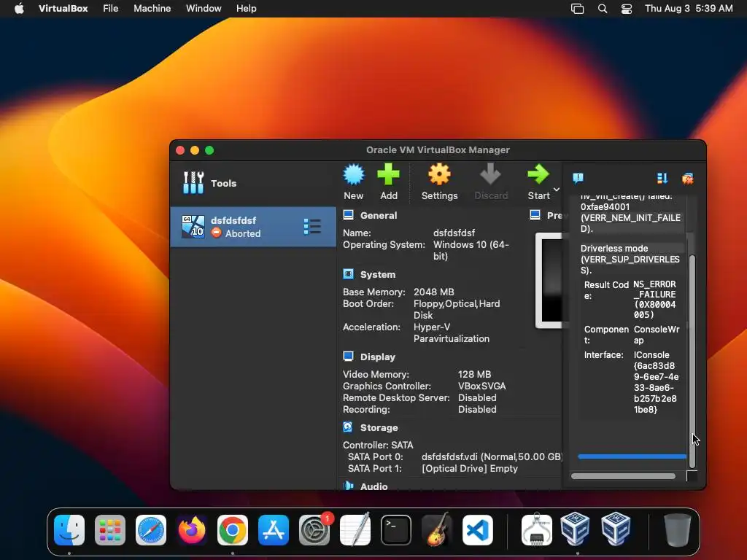Click the Stage Manager menu bar icon

pyautogui.click(x=578, y=9)
